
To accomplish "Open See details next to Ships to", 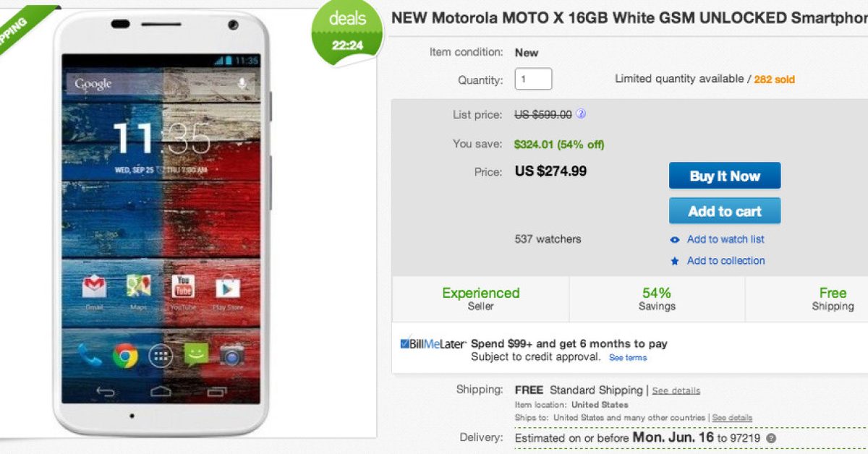I will [x=732, y=418].
